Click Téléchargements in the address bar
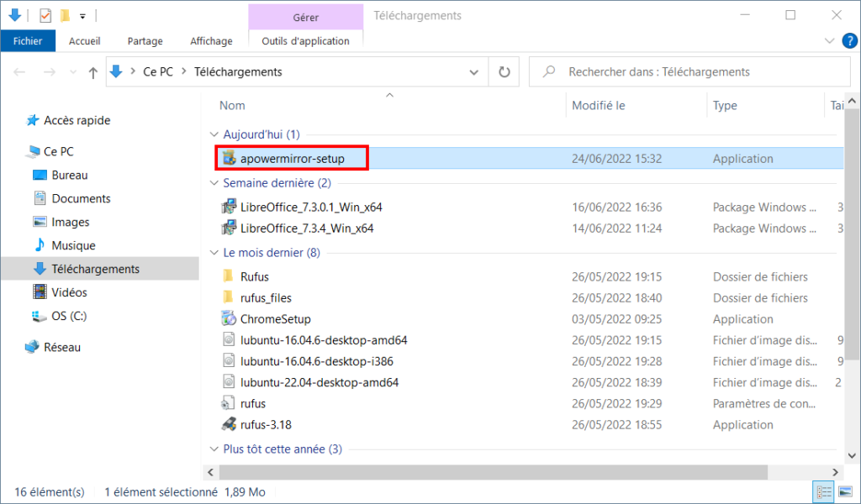 tap(238, 72)
